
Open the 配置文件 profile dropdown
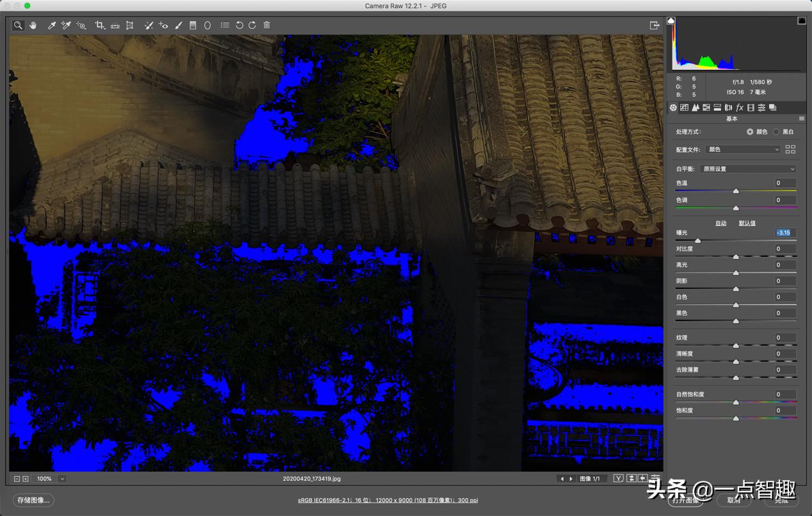743,149
